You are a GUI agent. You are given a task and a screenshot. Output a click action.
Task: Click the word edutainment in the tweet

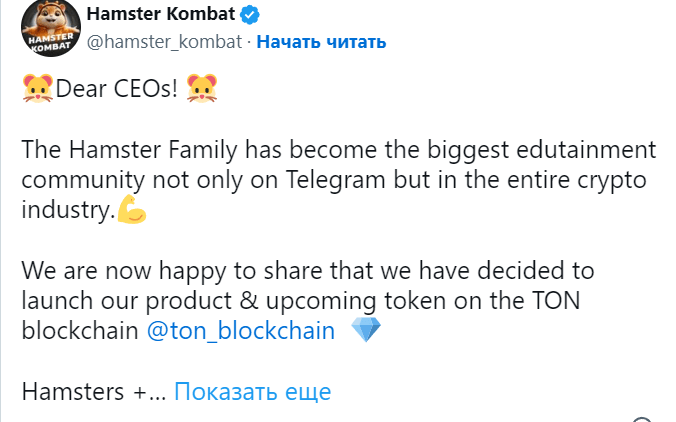[x=586, y=150]
